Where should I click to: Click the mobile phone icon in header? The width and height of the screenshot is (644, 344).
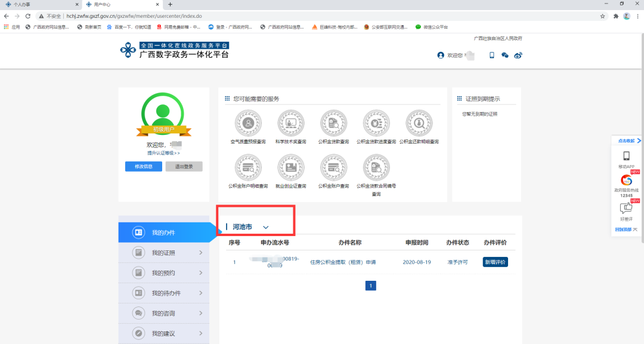click(491, 55)
